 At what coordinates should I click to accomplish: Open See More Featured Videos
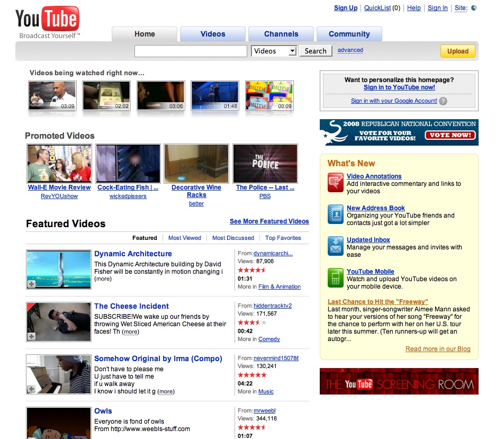[269, 221]
